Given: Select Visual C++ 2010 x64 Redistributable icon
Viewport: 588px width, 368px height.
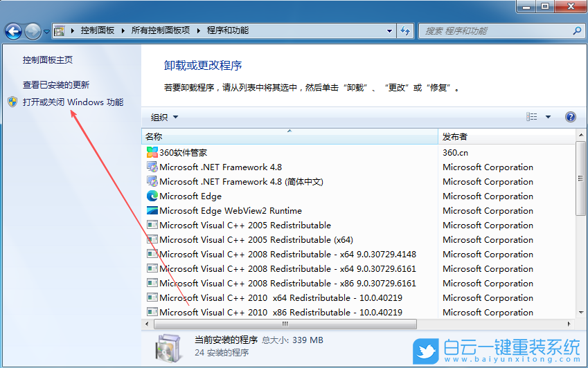Looking at the screenshot, I should coord(152,298).
